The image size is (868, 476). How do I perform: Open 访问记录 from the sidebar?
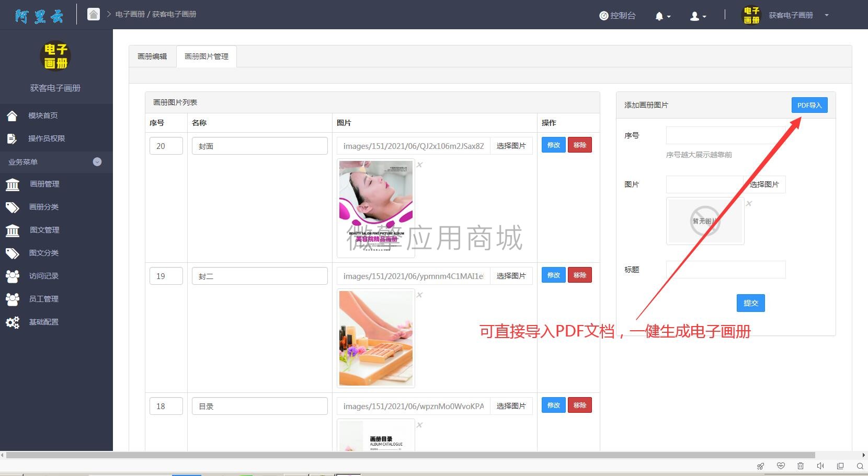click(44, 276)
